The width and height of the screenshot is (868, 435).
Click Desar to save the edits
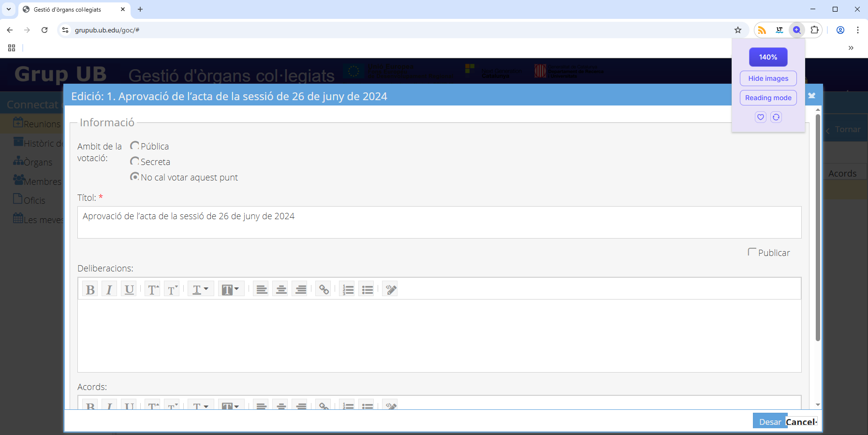coord(769,421)
